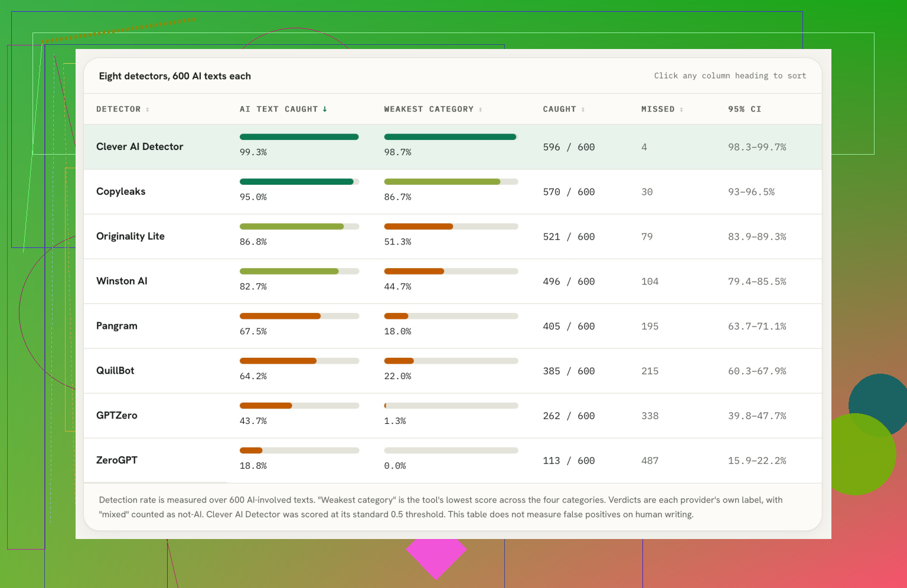Click Pangram's 18.0% weakest category bar
The image size is (907, 588).
[x=451, y=316]
